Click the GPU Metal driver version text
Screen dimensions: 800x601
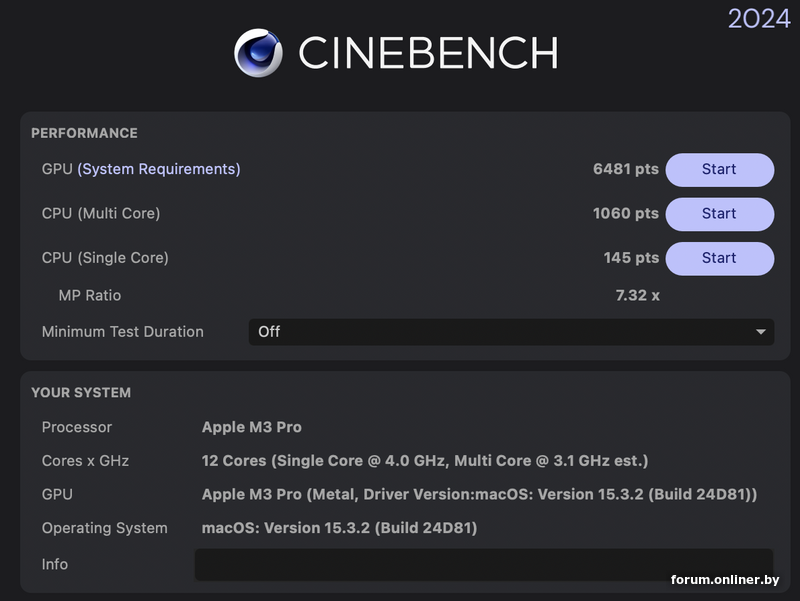click(479, 495)
